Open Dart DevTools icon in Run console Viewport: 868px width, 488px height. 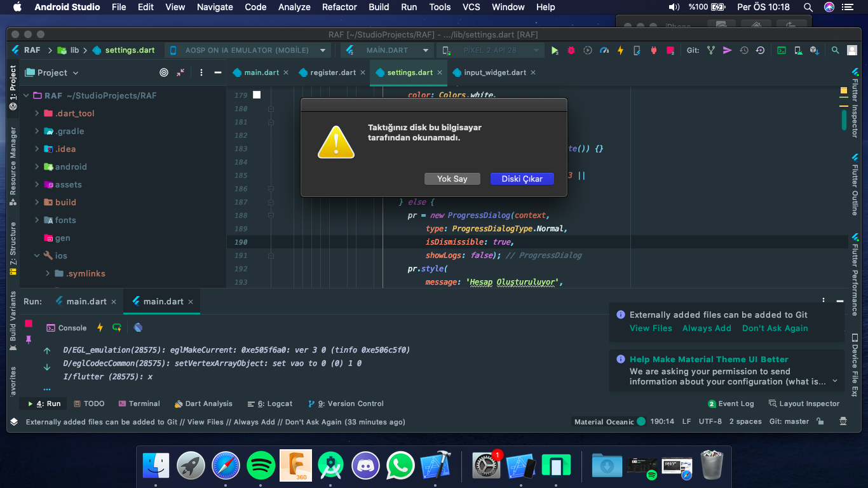pyautogui.click(x=138, y=328)
